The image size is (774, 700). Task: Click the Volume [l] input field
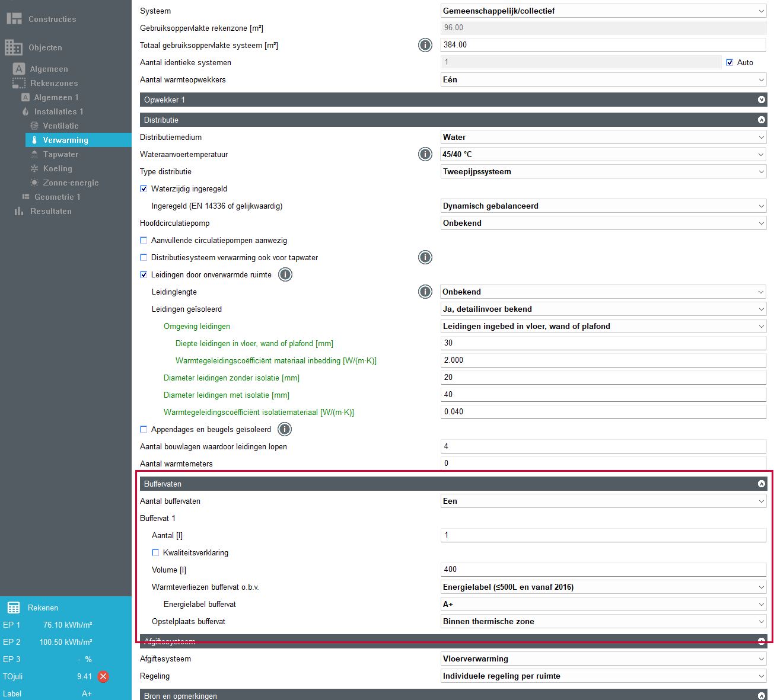pos(603,570)
